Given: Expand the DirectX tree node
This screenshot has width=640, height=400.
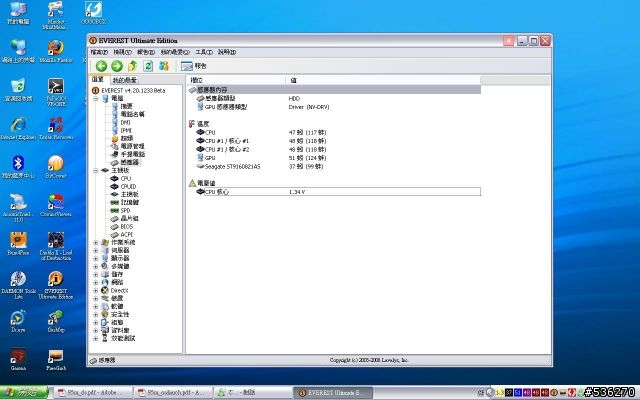Looking at the screenshot, I should pyautogui.click(x=96, y=291).
